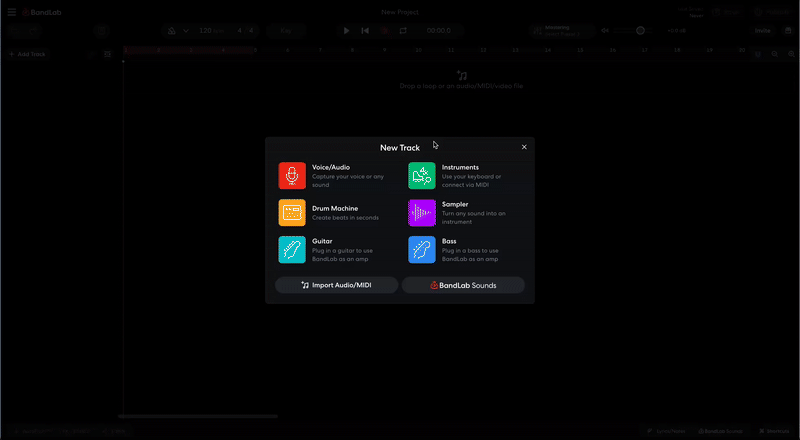Click the Drum Machine label text
Screen dimensions: 800x440
point(335,208)
